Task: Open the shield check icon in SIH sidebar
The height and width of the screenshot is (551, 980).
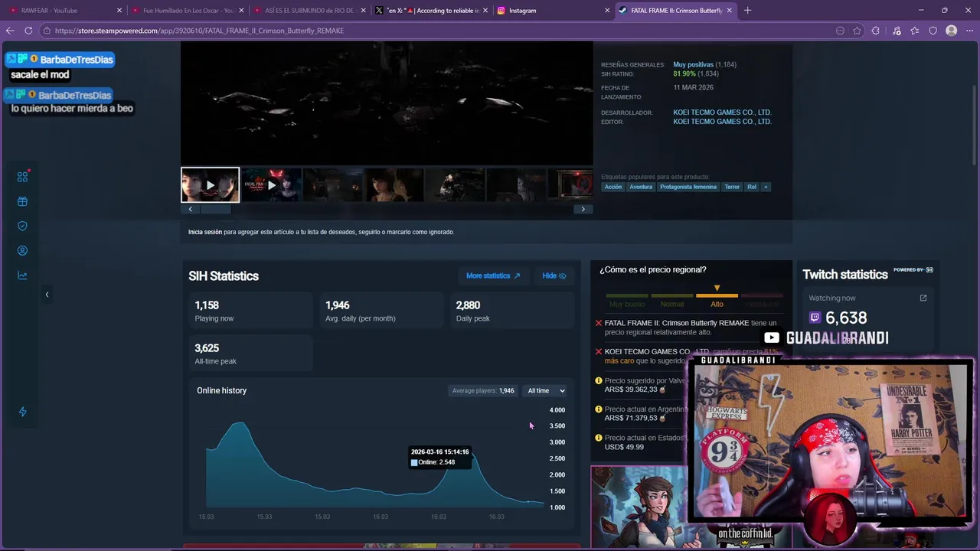Action: point(22,227)
